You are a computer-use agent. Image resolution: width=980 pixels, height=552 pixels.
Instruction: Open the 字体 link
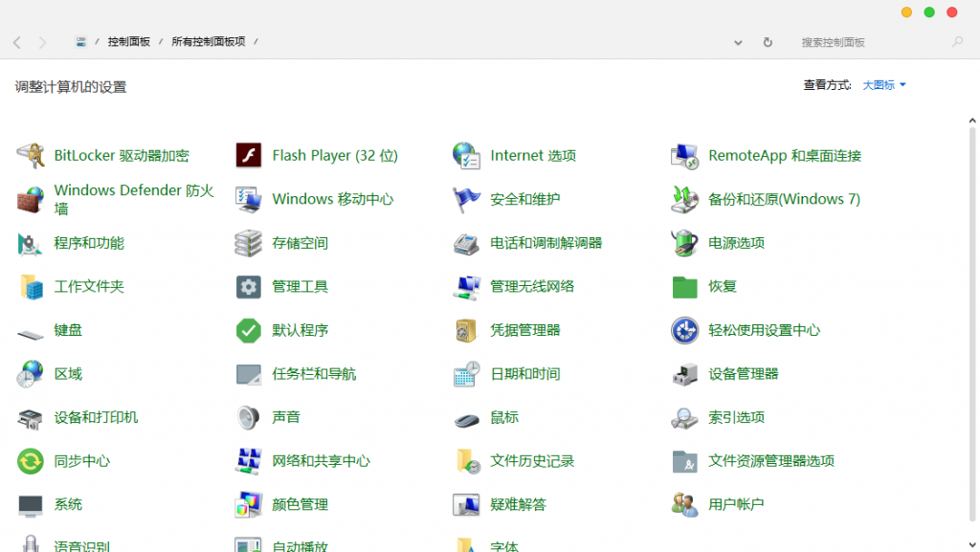(504, 545)
